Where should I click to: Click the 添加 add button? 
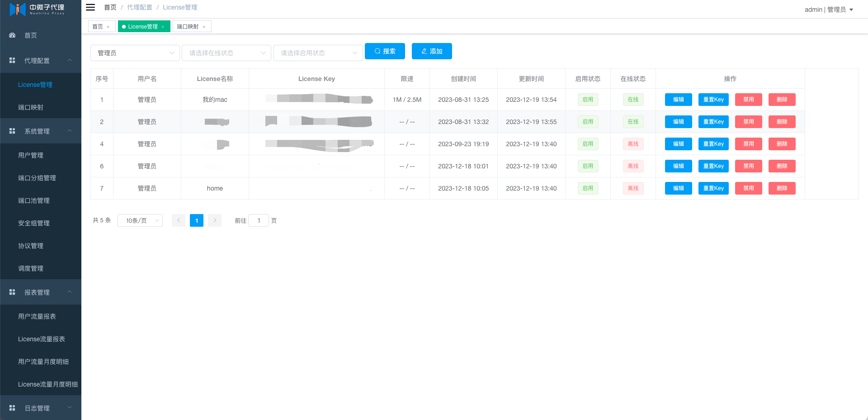coord(432,51)
